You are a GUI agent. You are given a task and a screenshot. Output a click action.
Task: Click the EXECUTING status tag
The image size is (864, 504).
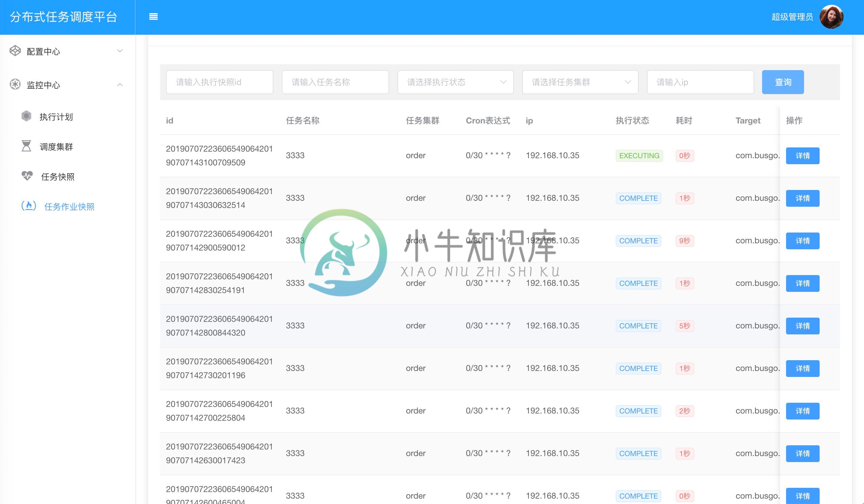(639, 156)
